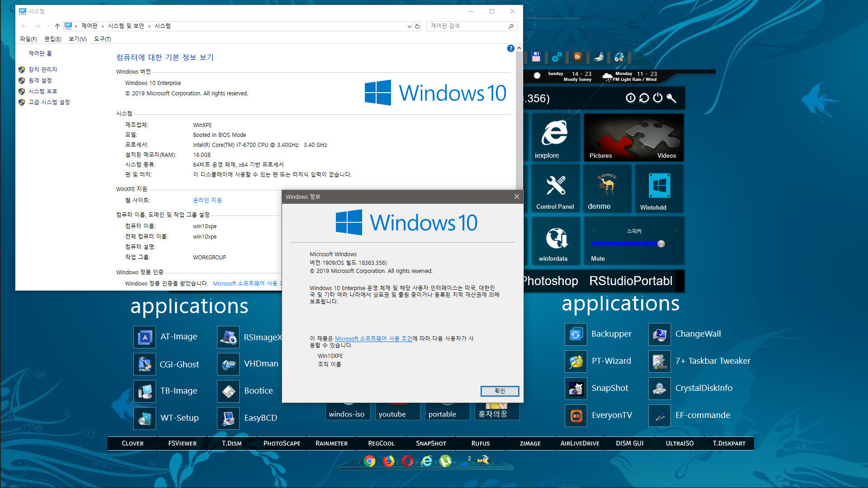868x488 pixels.
Task: Click the 확인 button in Windows info dialog
Action: coord(500,391)
